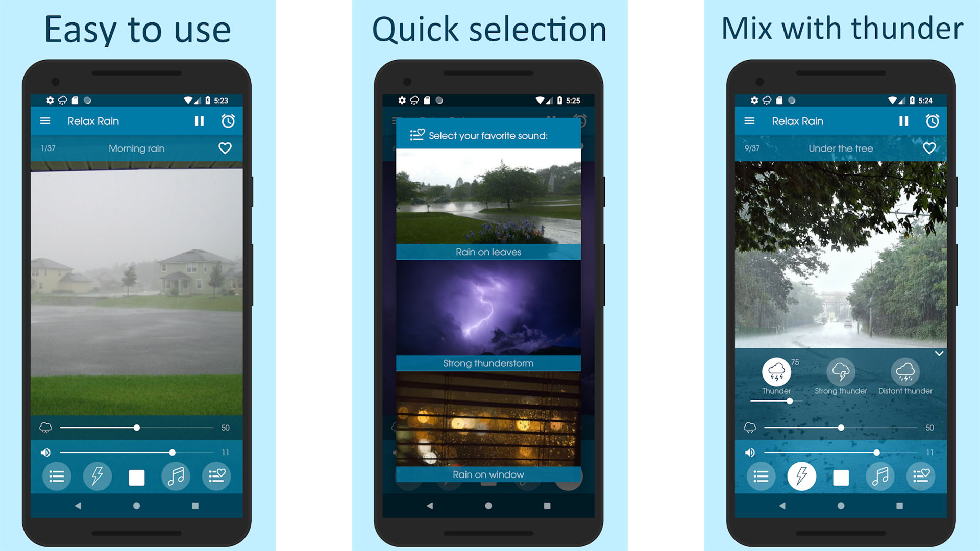Select the music note mix icon
Image resolution: width=980 pixels, height=551 pixels.
[176, 477]
